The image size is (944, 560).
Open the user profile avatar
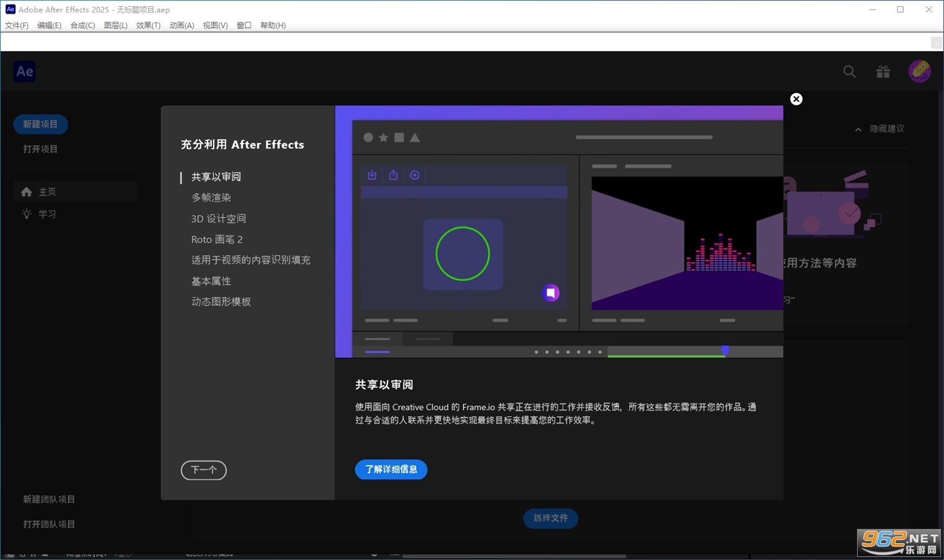(x=919, y=71)
